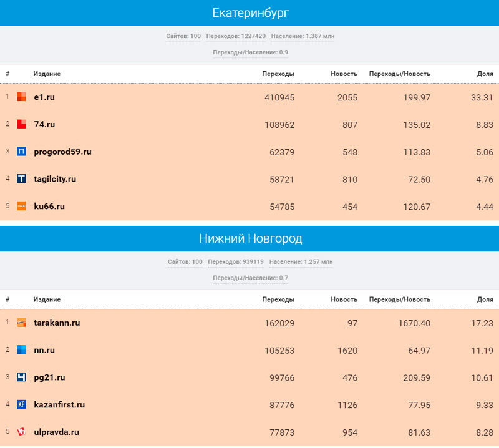Click the pg21.ru site icon
Image resolution: width=499 pixels, height=448 pixels.
click(x=21, y=377)
